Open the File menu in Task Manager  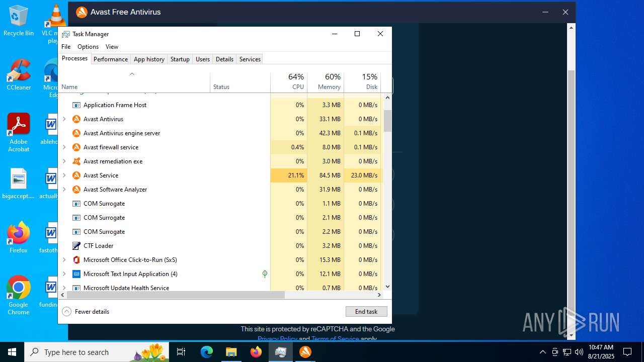[66, 47]
